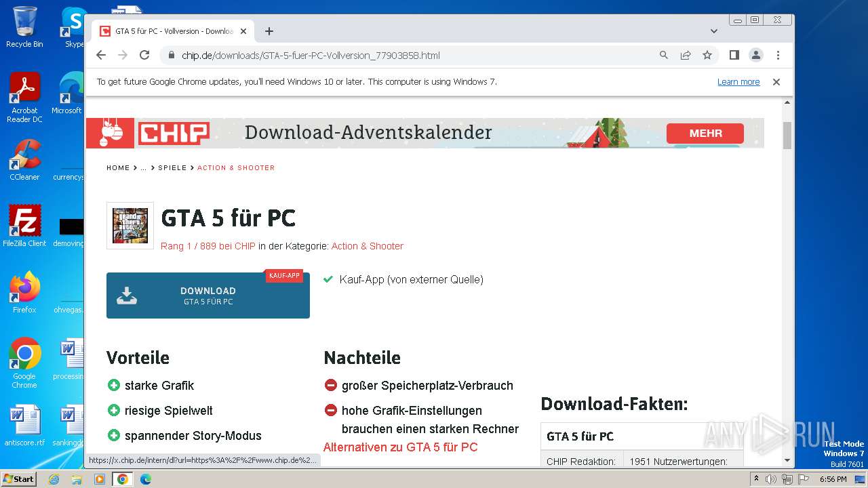Open CCleaner desktop icon
Screen dimensions: 868x488
click(x=24, y=160)
